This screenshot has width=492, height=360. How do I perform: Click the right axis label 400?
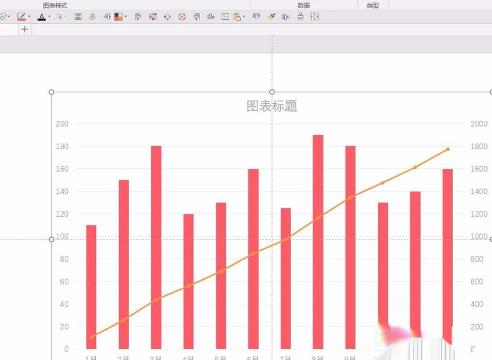(x=477, y=304)
